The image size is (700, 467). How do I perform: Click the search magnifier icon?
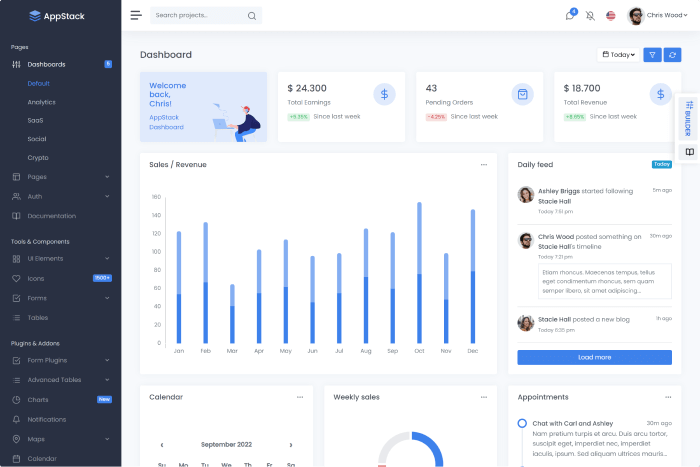coord(252,16)
